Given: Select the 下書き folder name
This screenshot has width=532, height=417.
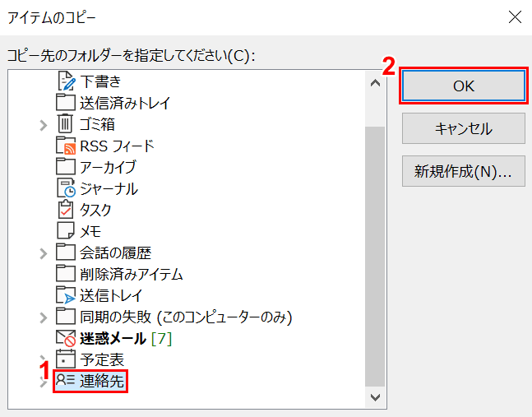Looking at the screenshot, I should [x=100, y=81].
